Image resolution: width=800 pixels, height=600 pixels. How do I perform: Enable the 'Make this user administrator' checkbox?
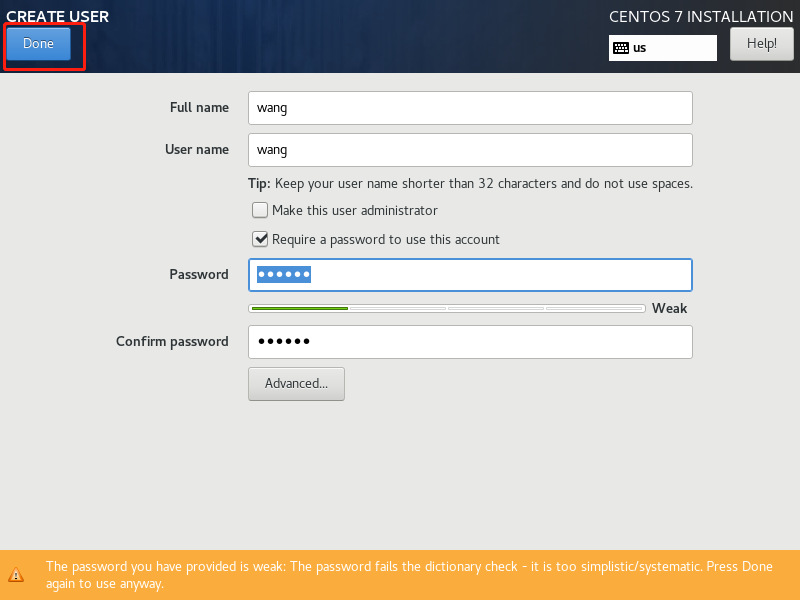[x=260, y=210]
